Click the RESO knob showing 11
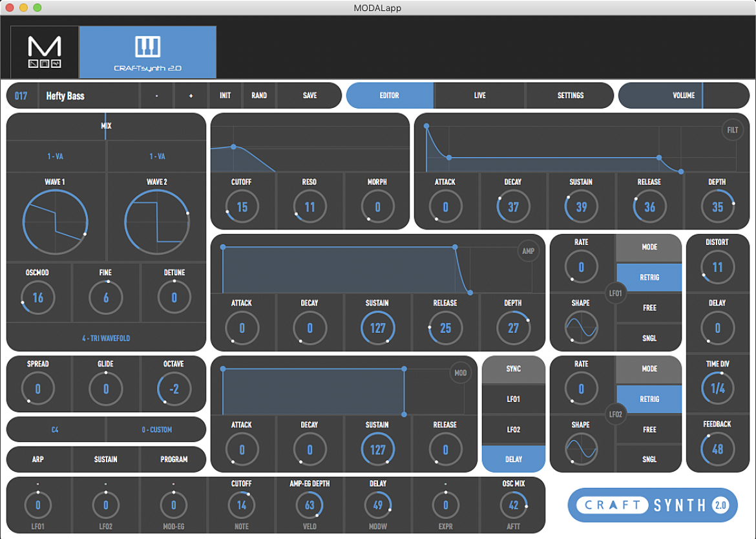The height and width of the screenshot is (539, 756). 310,207
